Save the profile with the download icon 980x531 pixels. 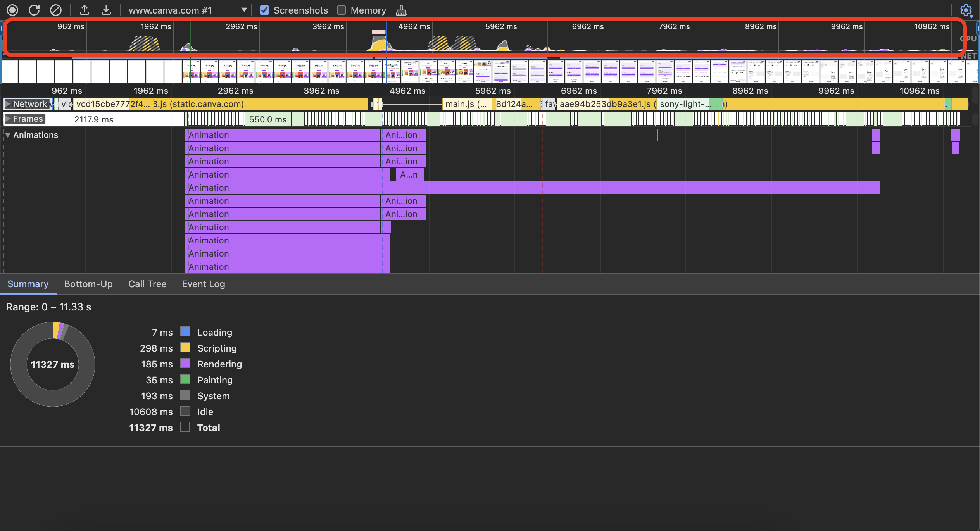(106, 10)
